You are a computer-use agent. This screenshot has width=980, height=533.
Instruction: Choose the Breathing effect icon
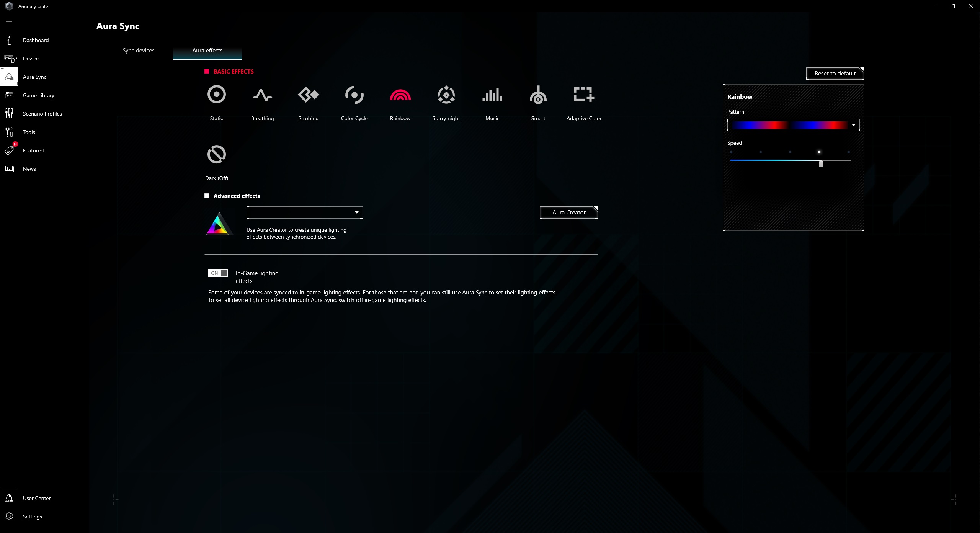[x=263, y=95]
